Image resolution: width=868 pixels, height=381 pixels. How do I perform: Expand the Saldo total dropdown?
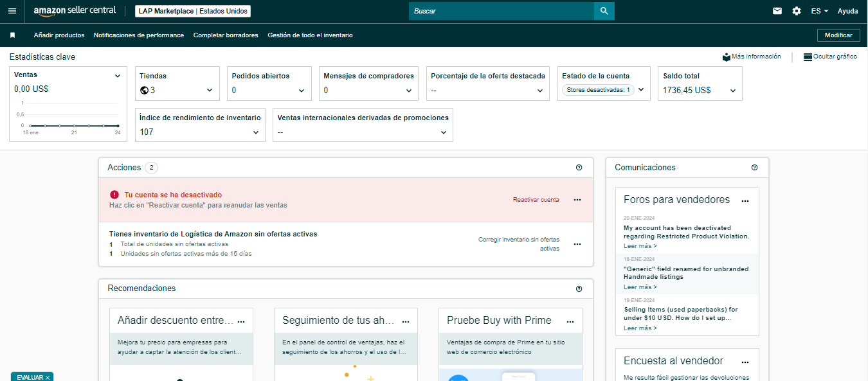733,91
